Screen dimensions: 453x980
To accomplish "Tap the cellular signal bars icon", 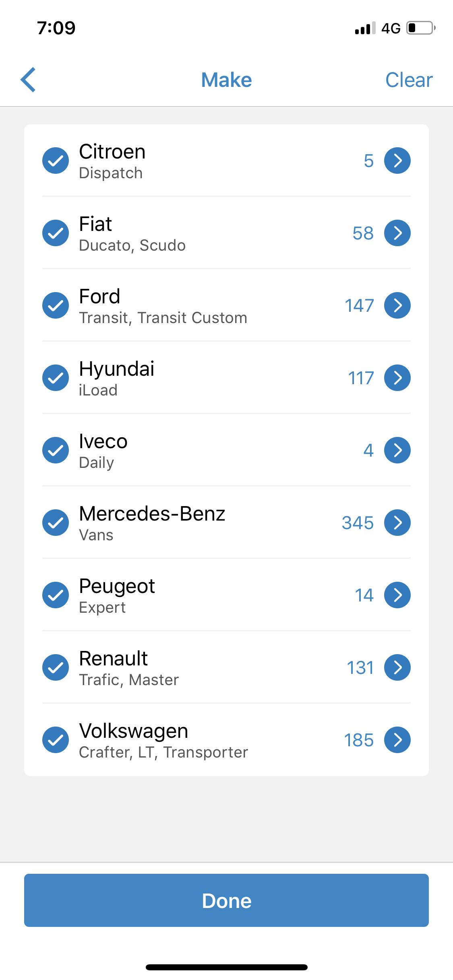I will (364, 28).
